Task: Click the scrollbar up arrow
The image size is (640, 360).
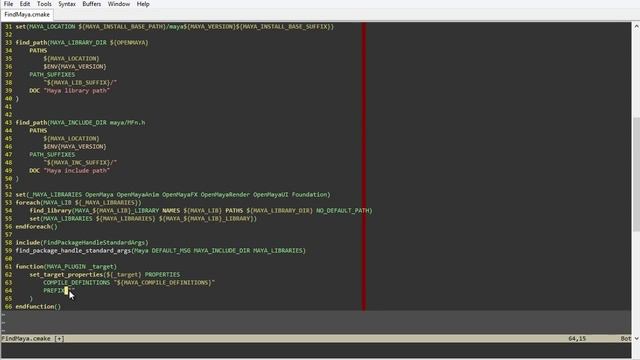Action: (x=636, y=27)
